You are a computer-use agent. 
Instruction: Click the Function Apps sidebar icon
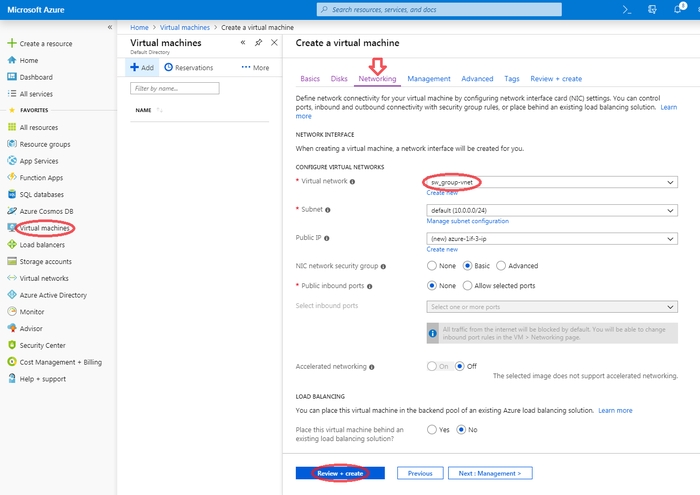[x=12, y=177]
